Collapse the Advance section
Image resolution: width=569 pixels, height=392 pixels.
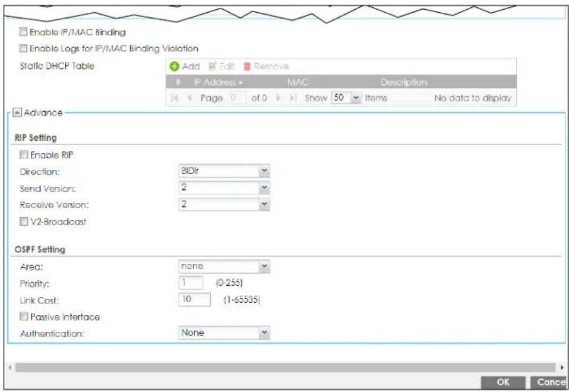point(17,112)
